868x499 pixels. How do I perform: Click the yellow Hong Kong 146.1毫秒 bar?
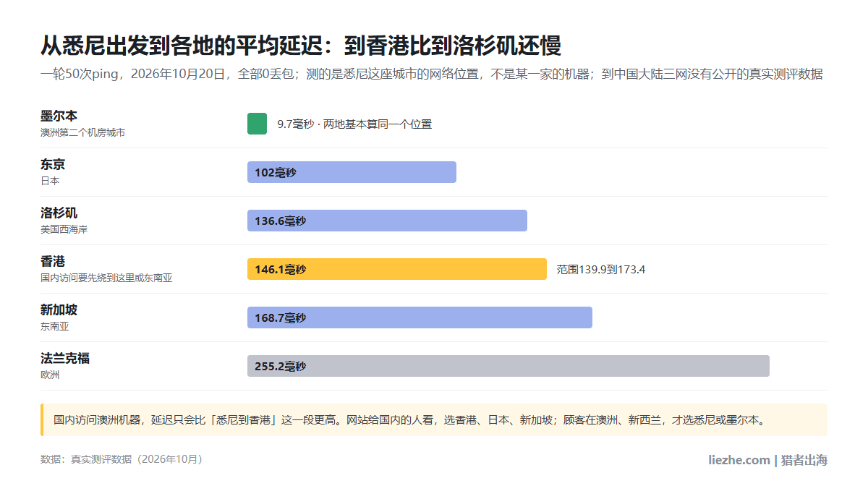(397, 269)
